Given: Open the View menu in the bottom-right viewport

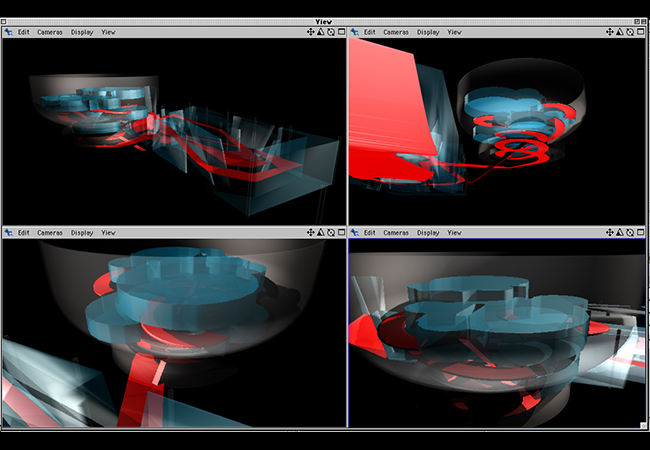Looking at the screenshot, I should (x=454, y=232).
